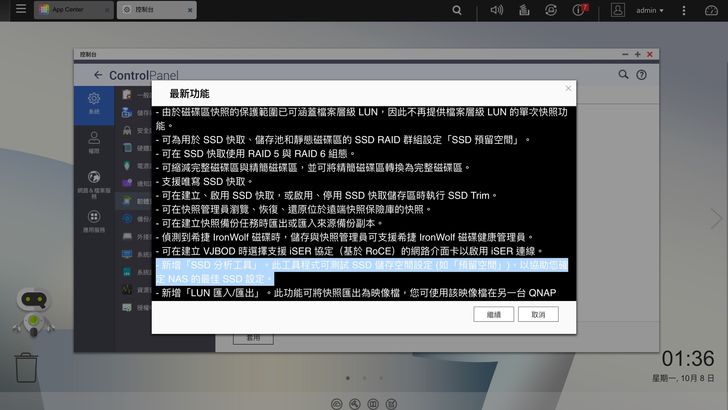Select 權限 category in Control Panel sidebar
Screen dimensions: 728x410
click(94, 143)
